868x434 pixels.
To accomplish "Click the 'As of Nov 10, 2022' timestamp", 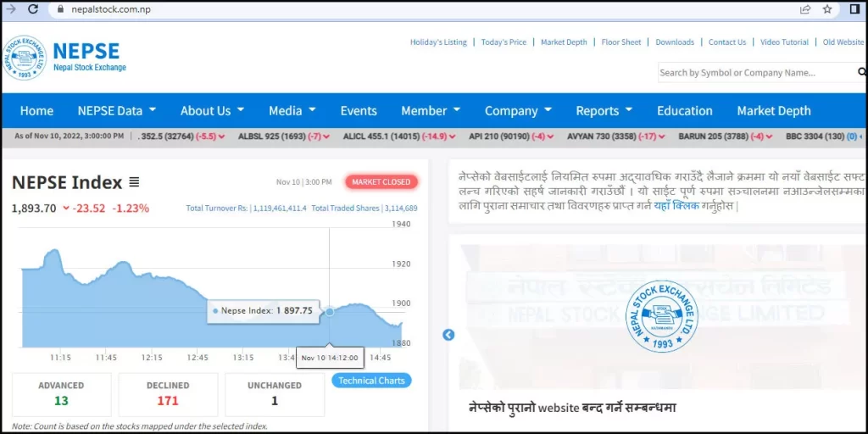I will (x=70, y=136).
